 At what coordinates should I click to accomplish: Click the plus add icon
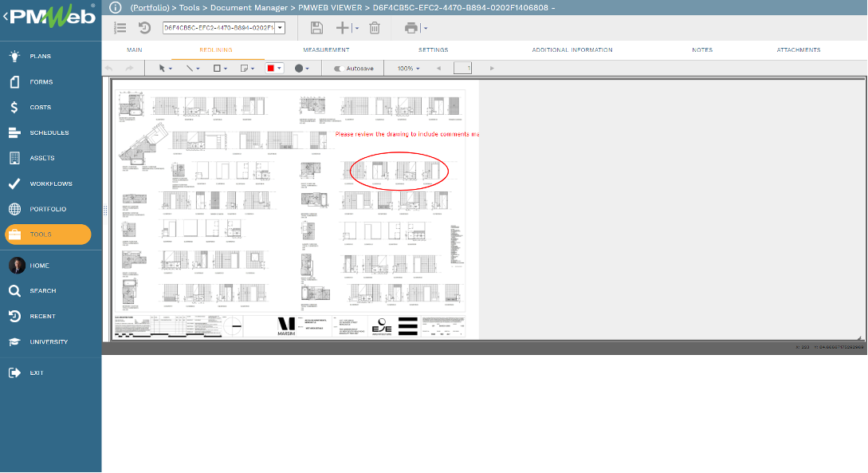pos(343,28)
